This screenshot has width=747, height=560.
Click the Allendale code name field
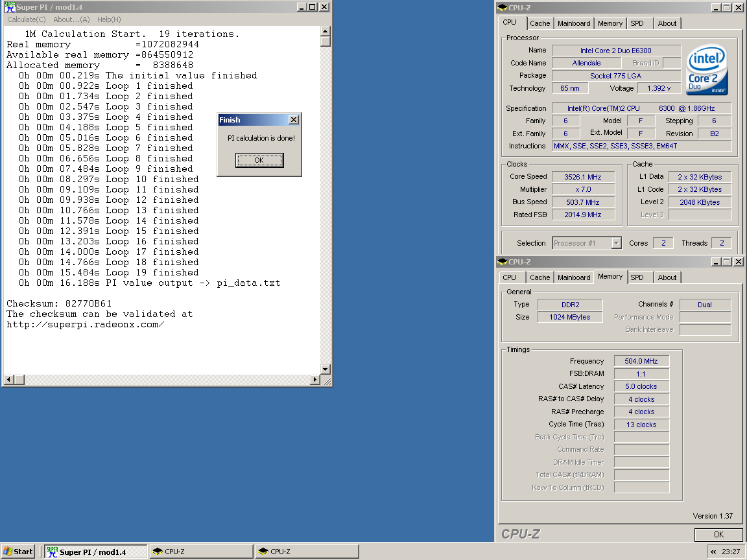pos(586,63)
